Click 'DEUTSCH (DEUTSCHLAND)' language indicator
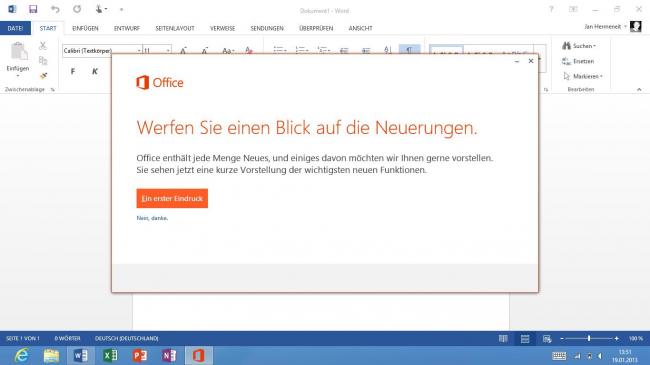The height and width of the screenshot is (365, 650). coord(126,338)
